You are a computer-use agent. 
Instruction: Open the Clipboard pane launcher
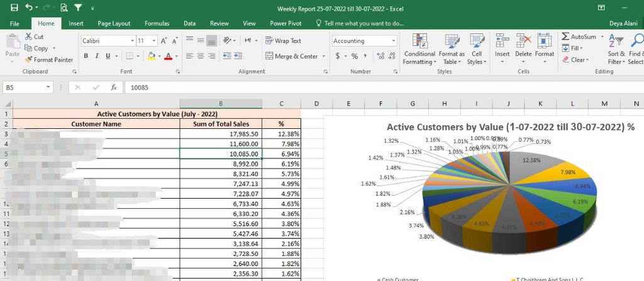74,72
